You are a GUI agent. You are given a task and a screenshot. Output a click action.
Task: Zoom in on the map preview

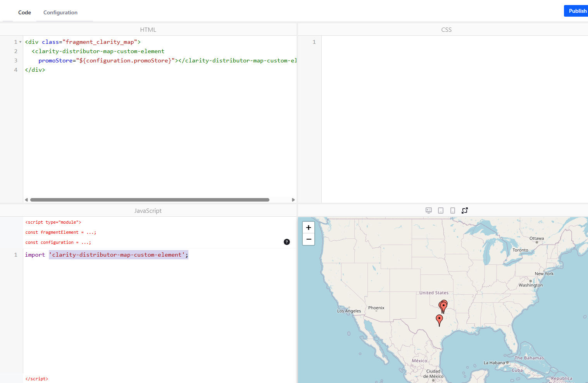click(x=309, y=228)
